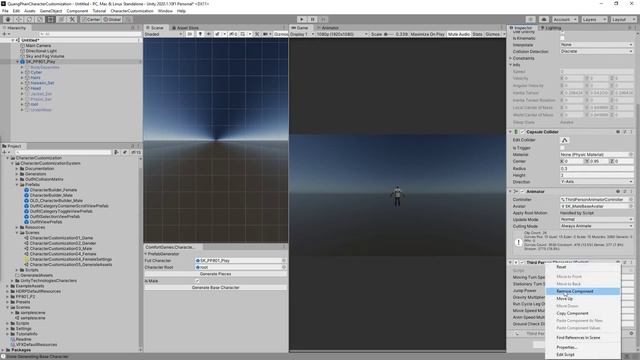Adjust the Game view Scale slider
This screenshot has width=640, height=360.
(x=389, y=34)
